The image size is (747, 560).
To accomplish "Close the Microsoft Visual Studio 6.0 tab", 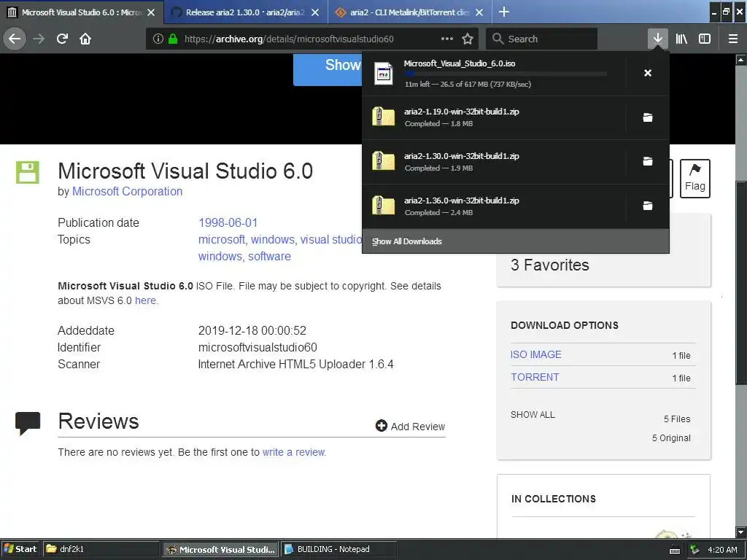I will click(x=151, y=12).
